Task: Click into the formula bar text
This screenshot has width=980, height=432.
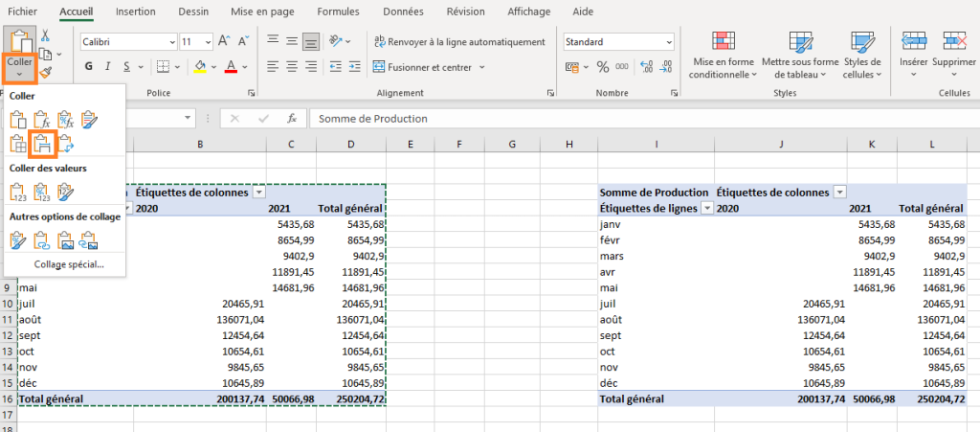Action: pos(644,118)
